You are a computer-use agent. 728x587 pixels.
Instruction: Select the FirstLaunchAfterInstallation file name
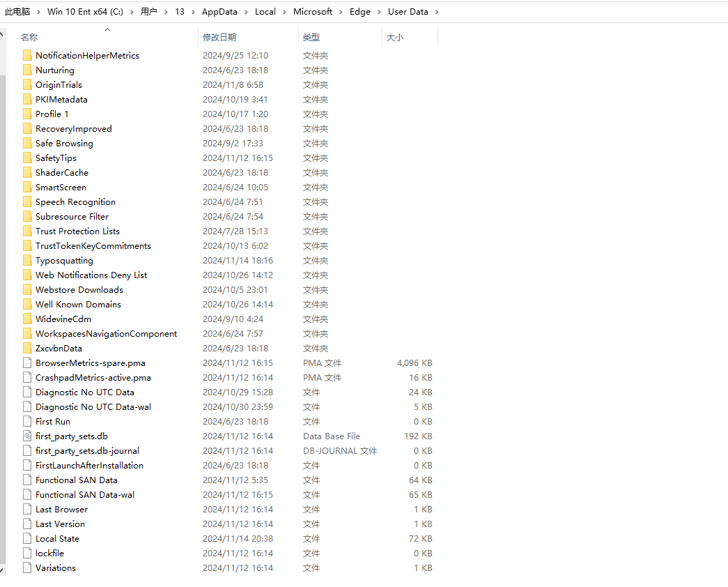pyautogui.click(x=90, y=465)
